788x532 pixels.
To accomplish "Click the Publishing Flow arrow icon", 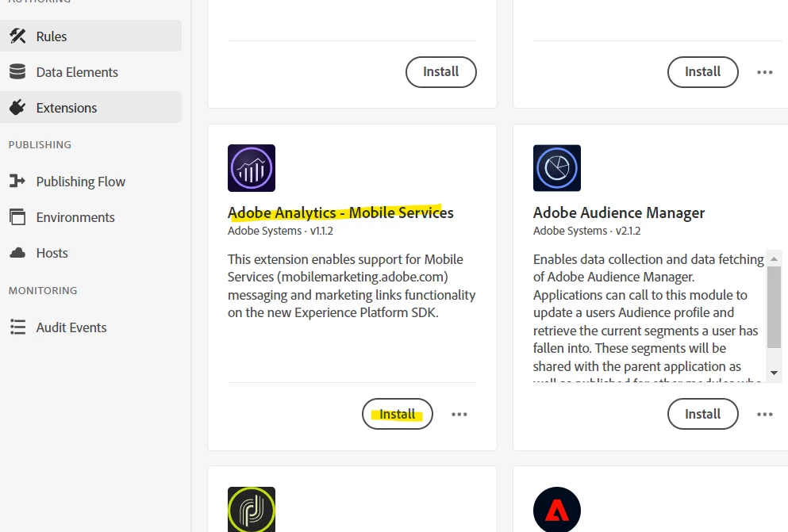I will (17, 181).
